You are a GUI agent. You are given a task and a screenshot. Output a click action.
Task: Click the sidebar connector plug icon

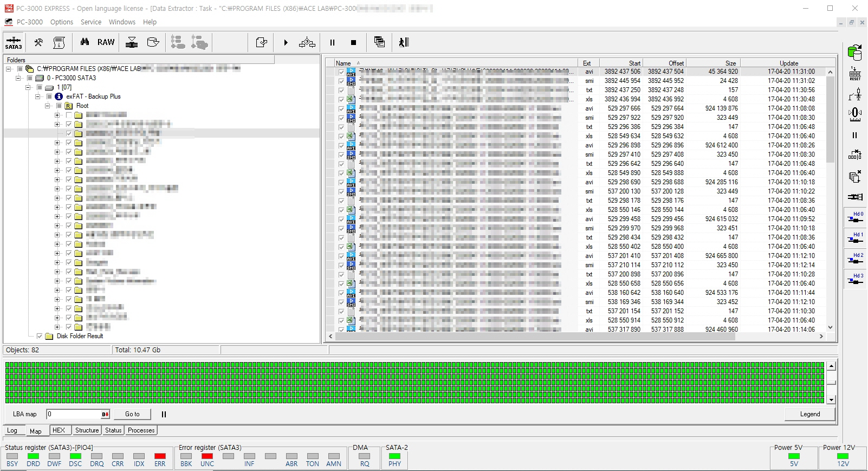point(855,197)
